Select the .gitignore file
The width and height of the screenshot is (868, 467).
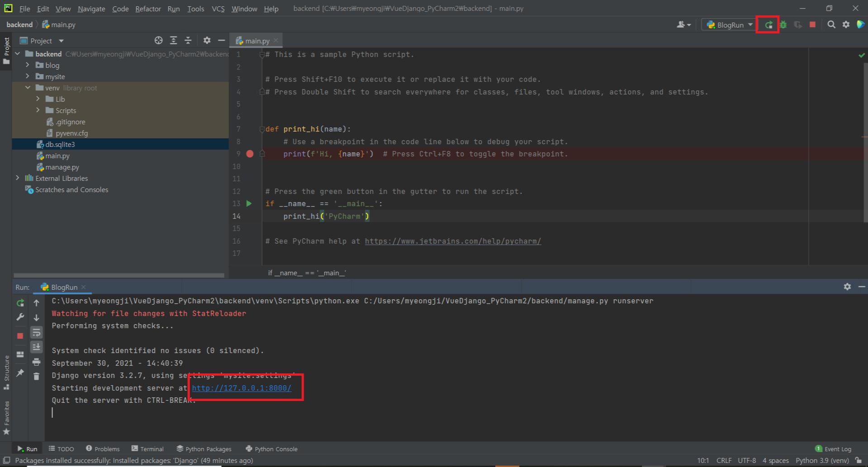click(66, 122)
